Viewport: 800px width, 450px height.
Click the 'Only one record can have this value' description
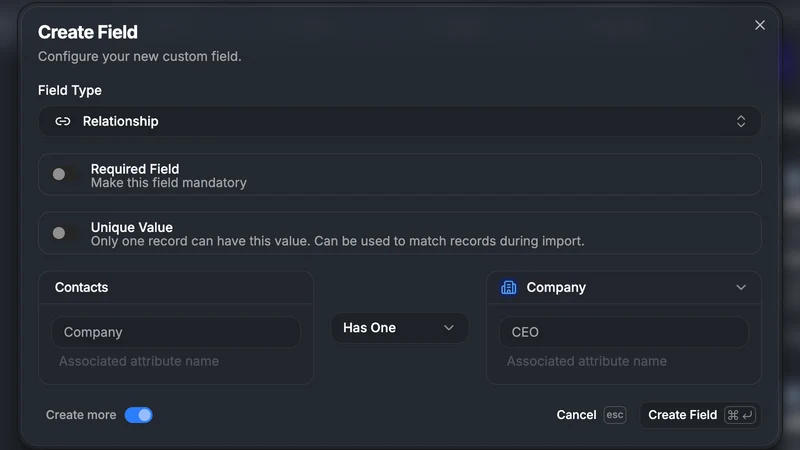pyautogui.click(x=337, y=241)
